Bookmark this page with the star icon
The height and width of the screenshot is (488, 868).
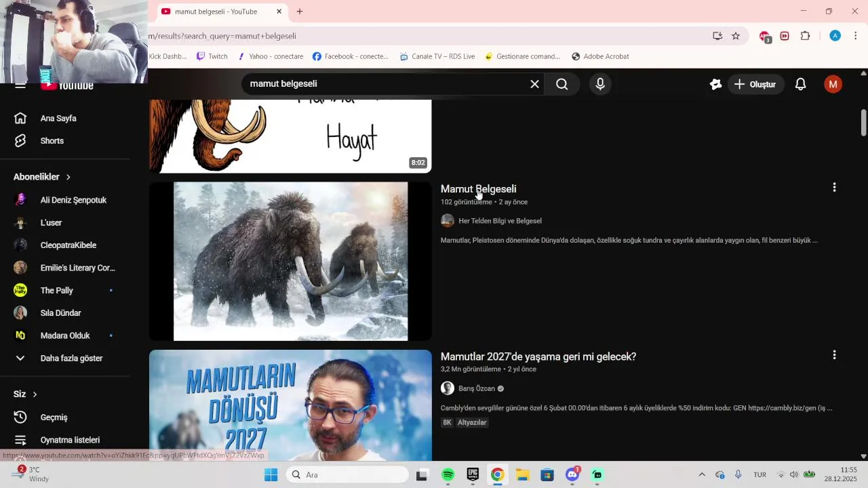click(x=736, y=36)
